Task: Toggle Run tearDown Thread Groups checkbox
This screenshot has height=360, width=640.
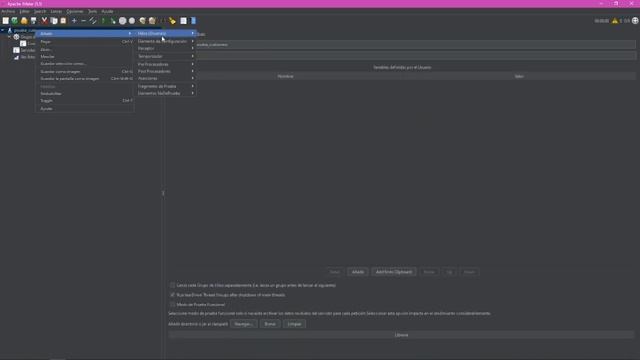Action: click(172, 295)
